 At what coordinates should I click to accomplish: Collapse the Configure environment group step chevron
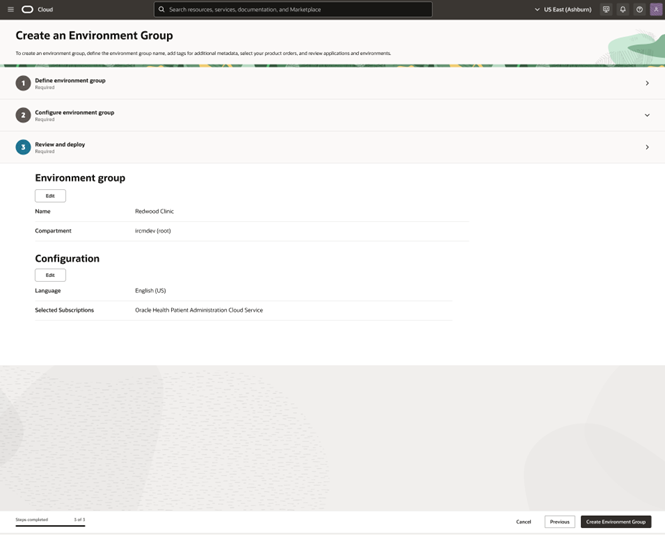(x=647, y=115)
